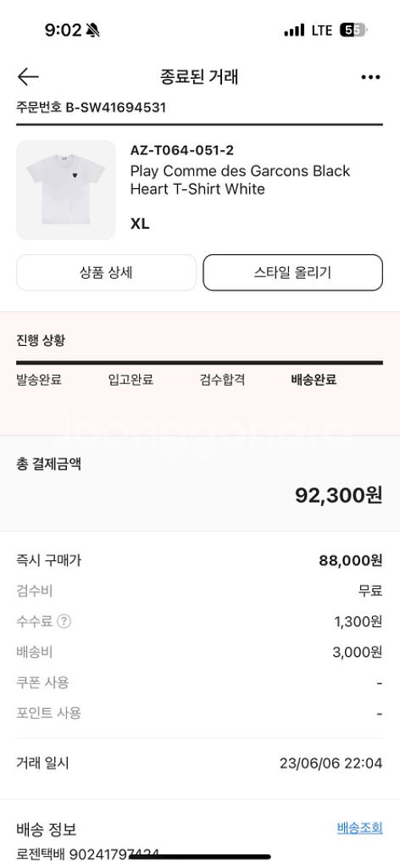
Task: Open the 배송조회 tracking link
Action: pyautogui.click(x=359, y=827)
